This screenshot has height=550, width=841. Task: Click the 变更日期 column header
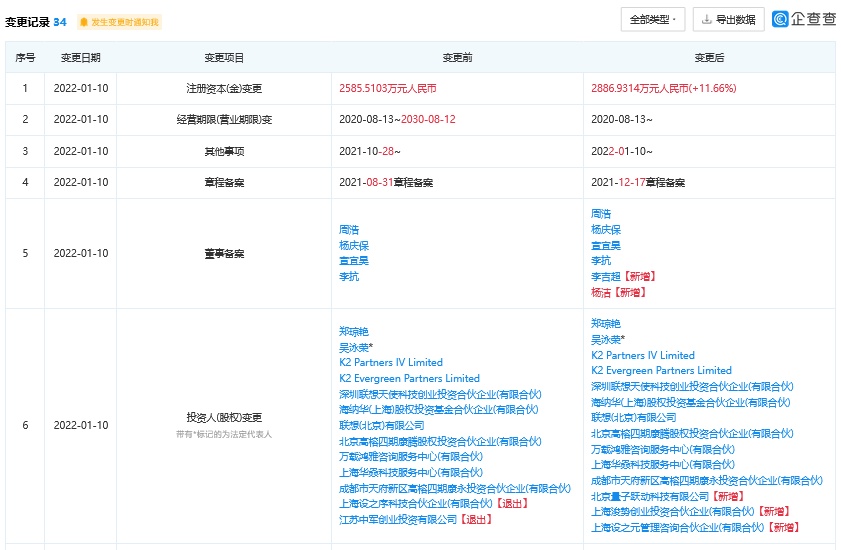(80, 58)
